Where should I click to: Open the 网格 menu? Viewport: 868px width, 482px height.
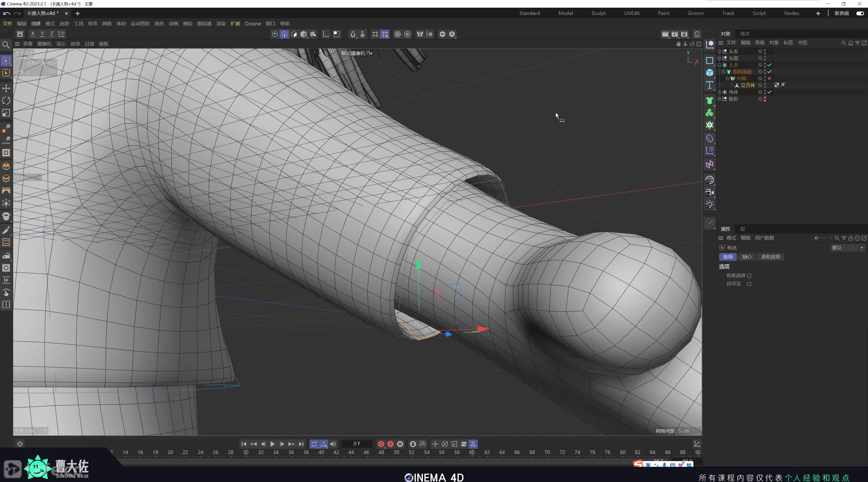107,24
